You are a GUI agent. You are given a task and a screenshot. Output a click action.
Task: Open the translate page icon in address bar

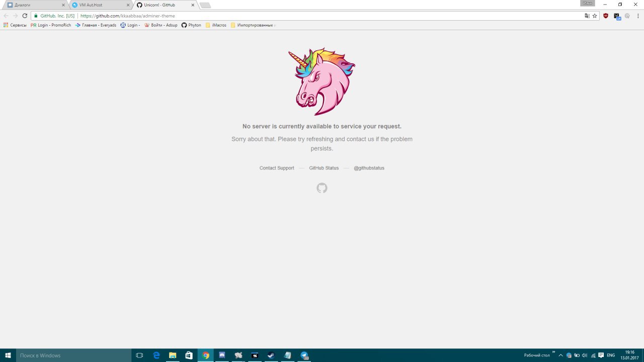[587, 16]
